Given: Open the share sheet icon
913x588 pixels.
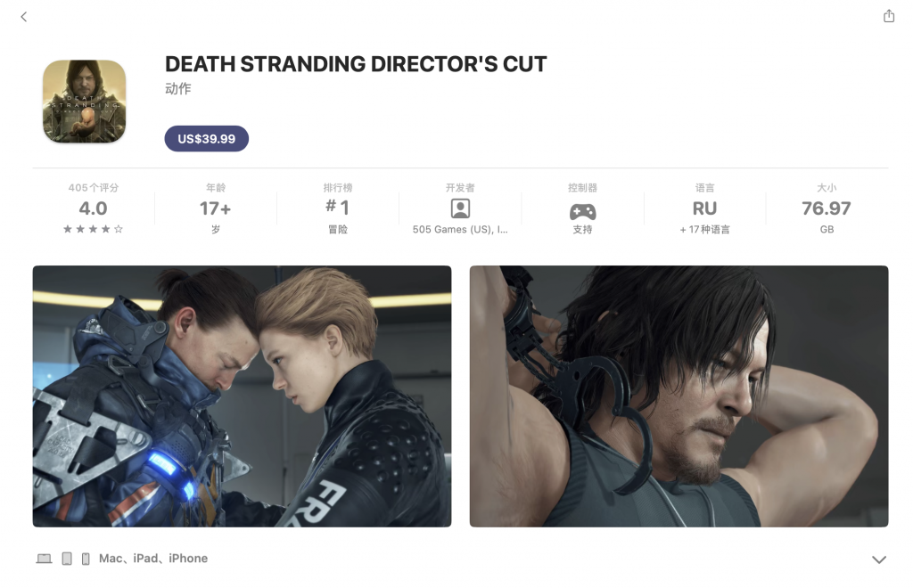Looking at the screenshot, I should coord(889,16).
